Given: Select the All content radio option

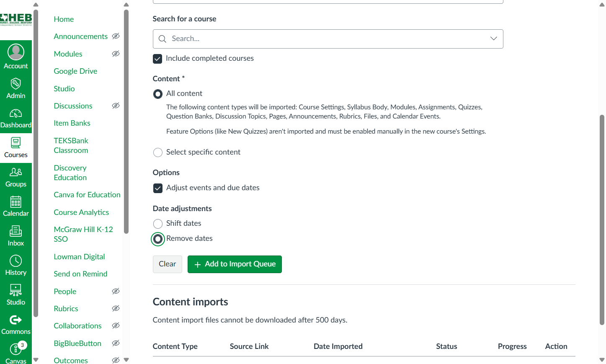Looking at the screenshot, I should pyautogui.click(x=158, y=94).
